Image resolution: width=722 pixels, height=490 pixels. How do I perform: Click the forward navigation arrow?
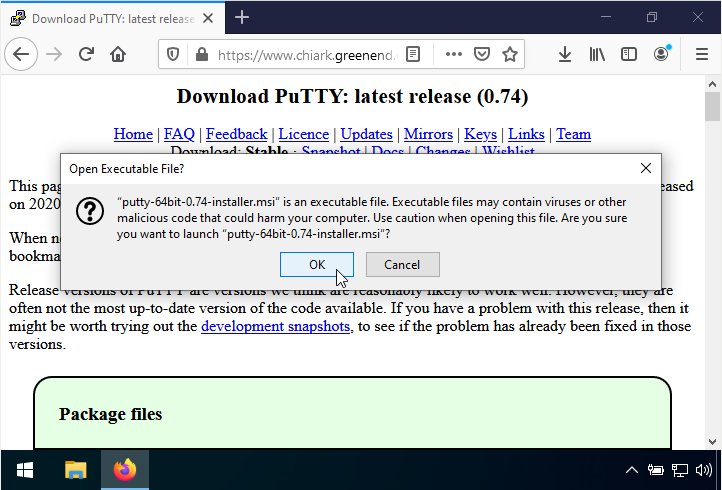coord(54,54)
